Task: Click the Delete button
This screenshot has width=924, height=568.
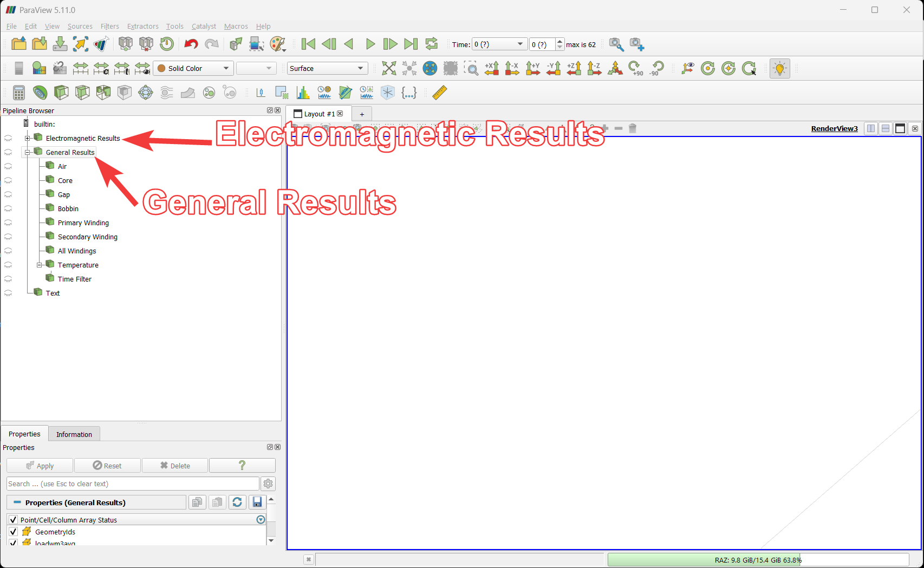Action: tap(175, 466)
